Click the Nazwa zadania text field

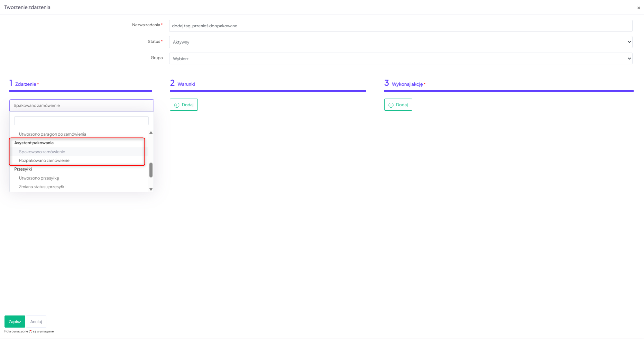coord(400,26)
